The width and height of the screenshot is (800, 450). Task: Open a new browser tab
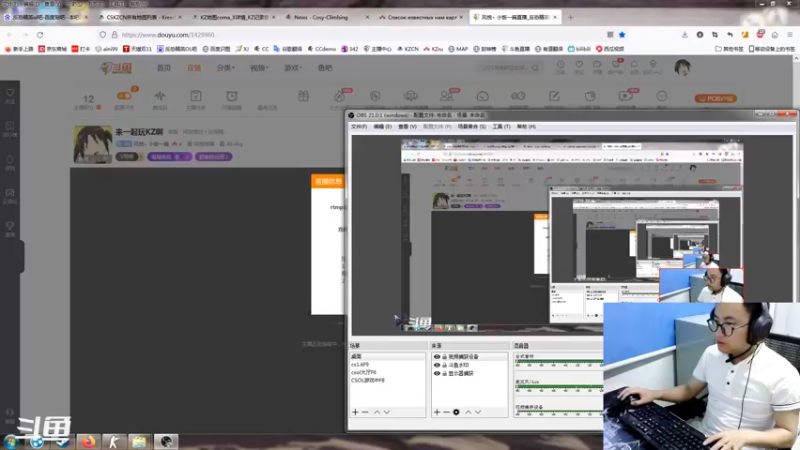pos(570,17)
